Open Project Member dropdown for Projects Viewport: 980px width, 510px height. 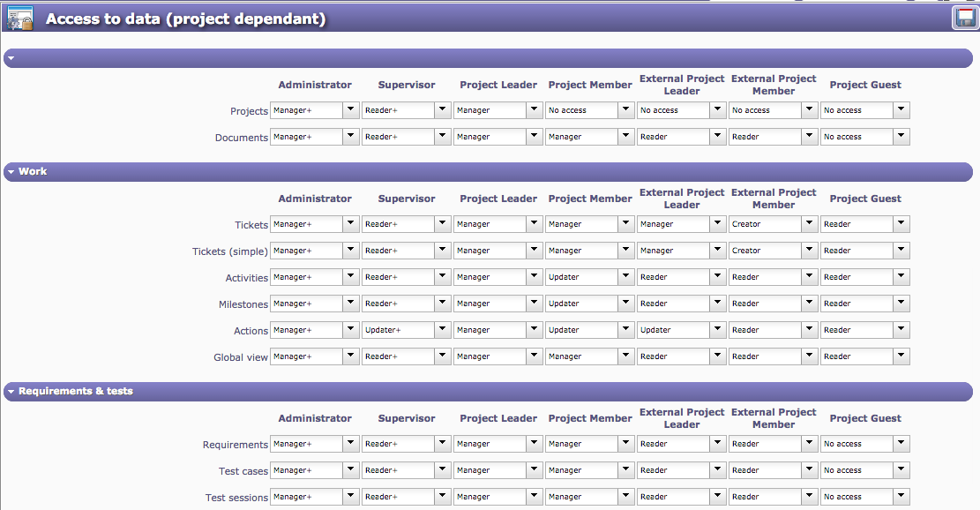click(625, 110)
